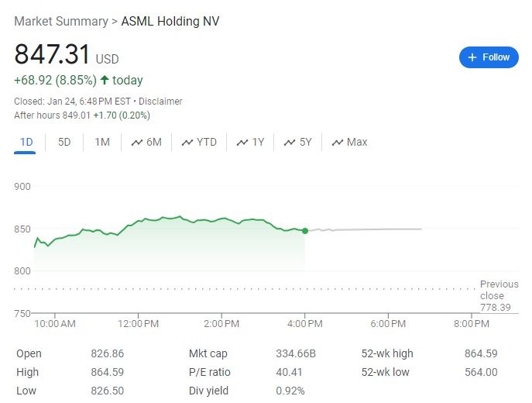
Task: Click the green closing-price dot on chart
Action: tap(305, 231)
